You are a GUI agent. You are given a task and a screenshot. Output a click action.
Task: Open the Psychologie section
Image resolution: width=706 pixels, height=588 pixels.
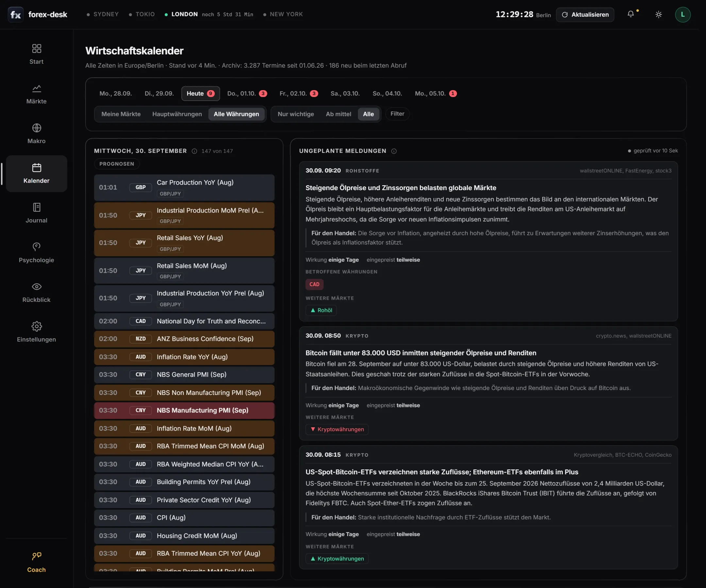pyautogui.click(x=36, y=253)
